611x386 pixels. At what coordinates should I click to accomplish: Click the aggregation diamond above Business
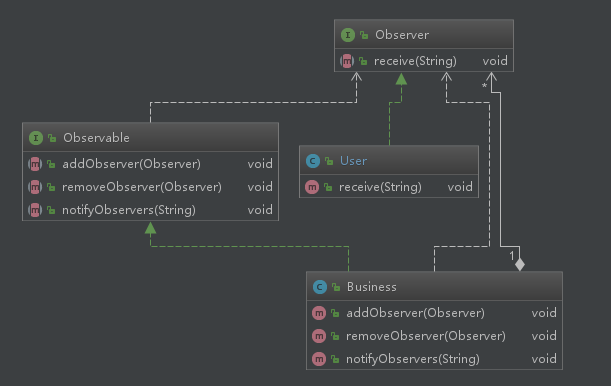click(520, 264)
